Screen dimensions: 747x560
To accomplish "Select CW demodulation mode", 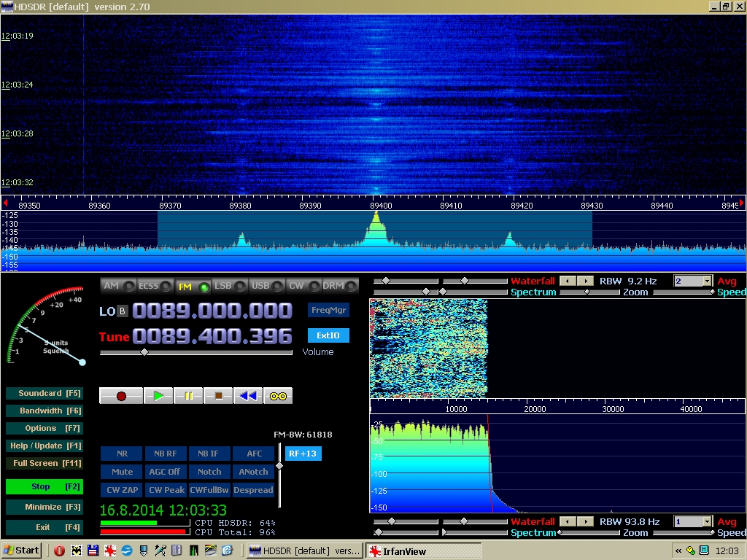I will [303, 286].
